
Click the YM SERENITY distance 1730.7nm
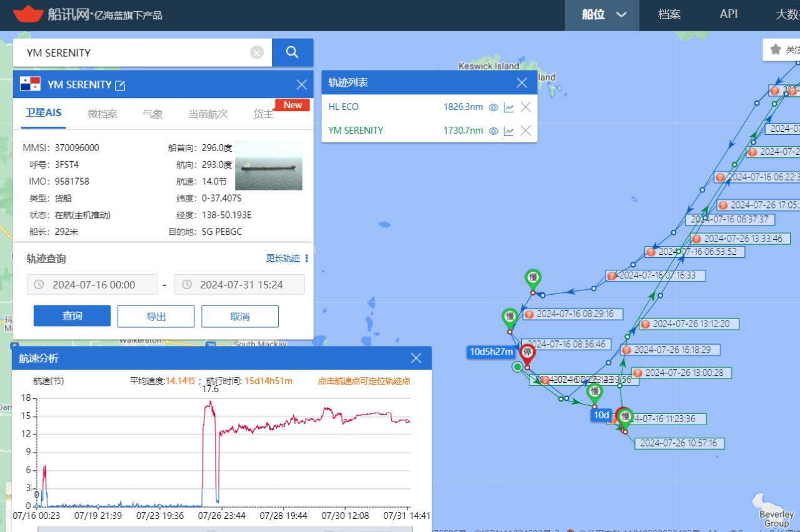[463, 131]
